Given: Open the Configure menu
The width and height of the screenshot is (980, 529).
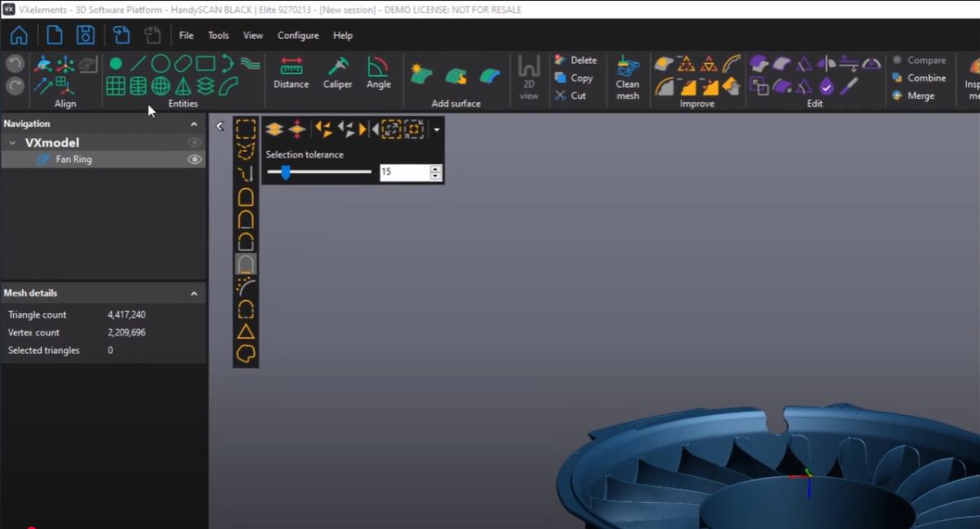Looking at the screenshot, I should [297, 35].
